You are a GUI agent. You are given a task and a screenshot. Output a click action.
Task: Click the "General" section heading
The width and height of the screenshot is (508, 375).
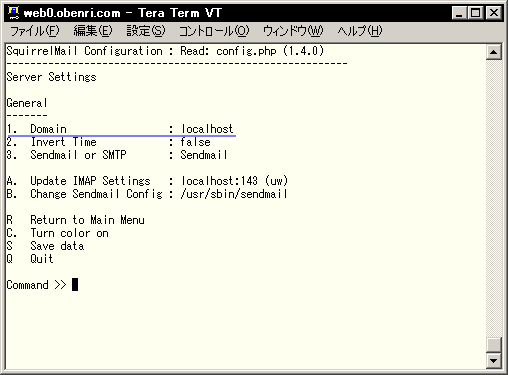(27, 103)
